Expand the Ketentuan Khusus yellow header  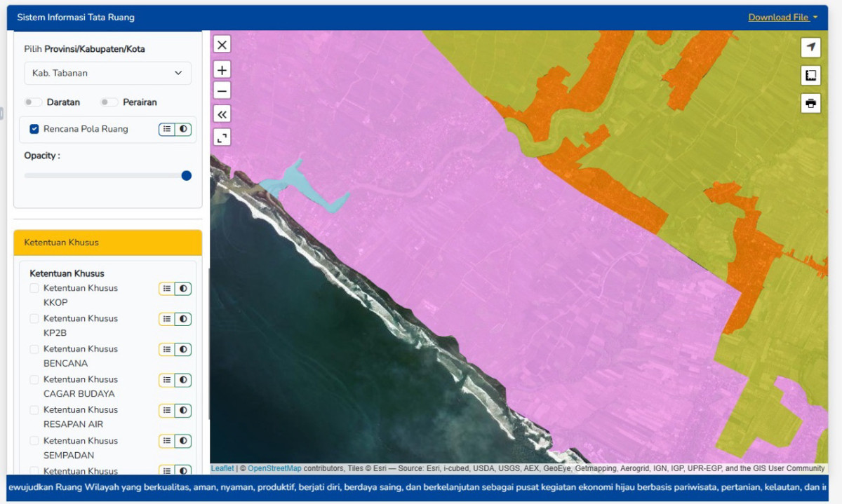click(x=107, y=243)
